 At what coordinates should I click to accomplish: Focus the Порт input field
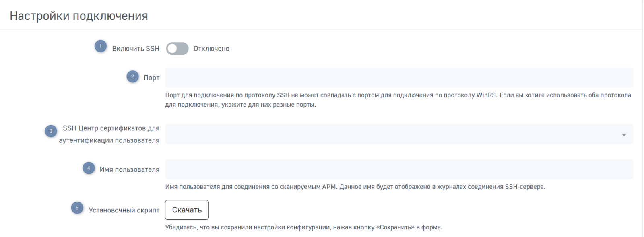coord(398,78)
